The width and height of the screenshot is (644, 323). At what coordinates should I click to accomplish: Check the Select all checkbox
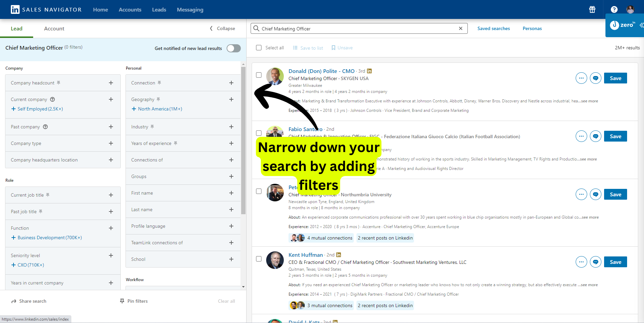coord(259,48)
